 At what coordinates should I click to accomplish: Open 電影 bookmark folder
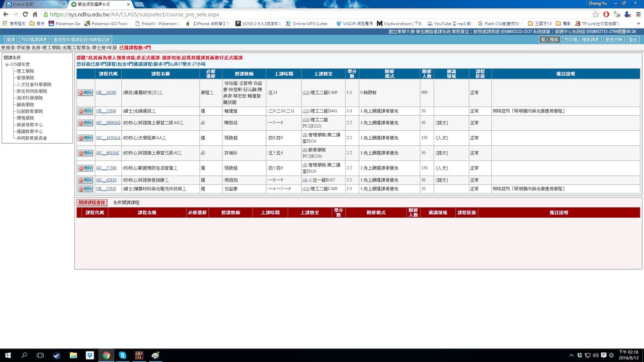point(563,24)
